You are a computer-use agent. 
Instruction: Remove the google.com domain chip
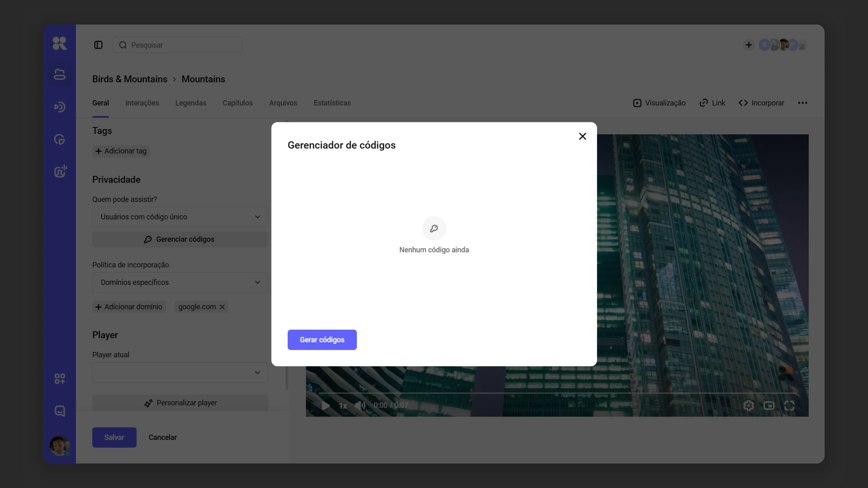(x=222, y=307)
